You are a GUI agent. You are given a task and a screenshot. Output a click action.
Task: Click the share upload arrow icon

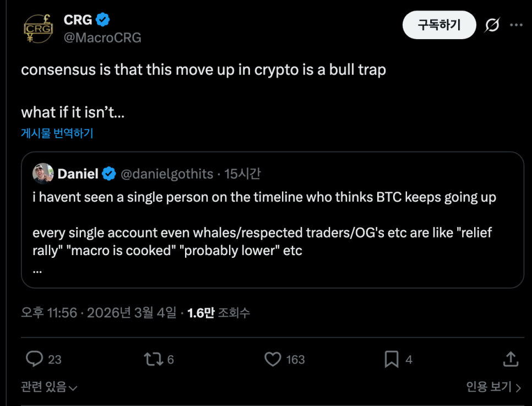[x=511, y=360]
